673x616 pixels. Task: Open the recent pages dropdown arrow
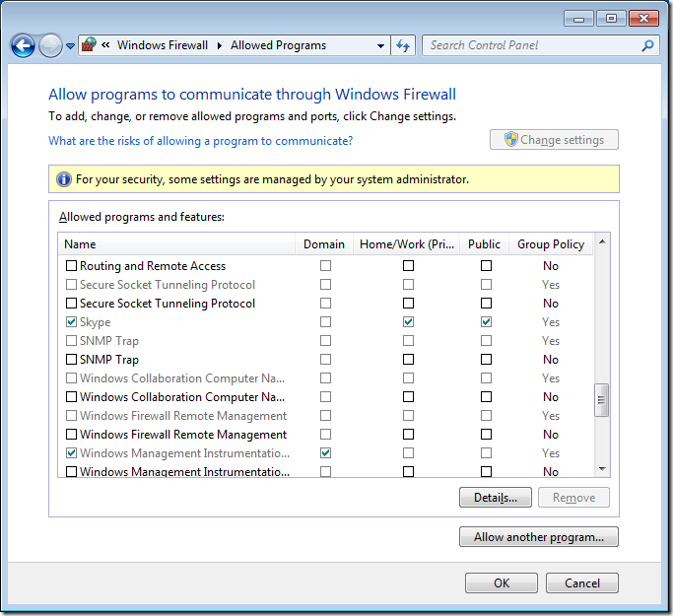71,46
